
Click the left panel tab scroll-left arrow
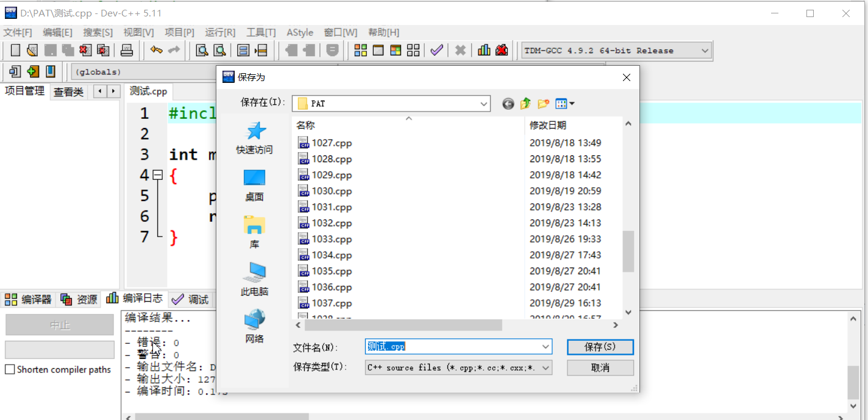click(x=99, y=91)
